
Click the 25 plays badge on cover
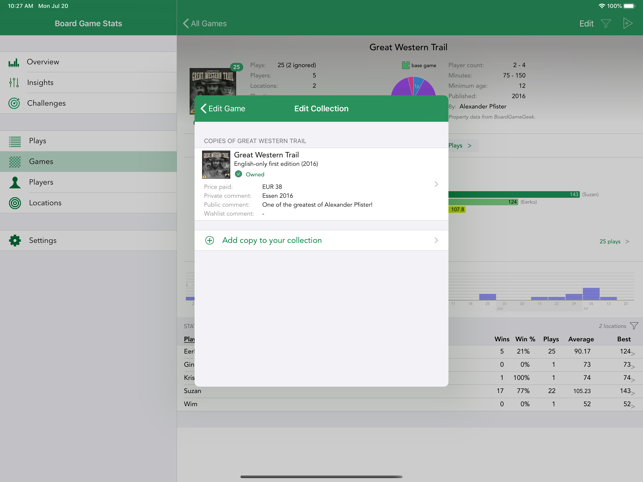[237, 67]
